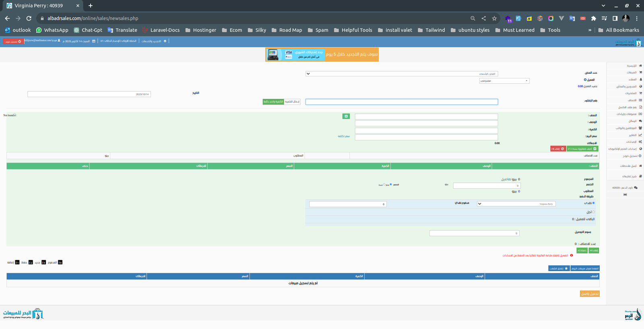Open settings (الإعدادات) gears icon in sidebar
The image size is (644, 329).
point(640,142)
